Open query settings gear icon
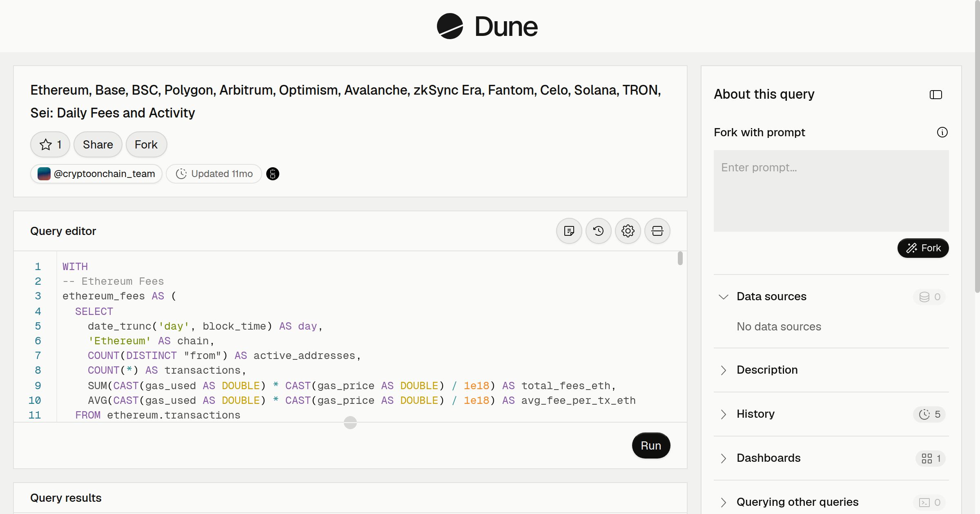Image resolution: width=980 pixels, height=514 pixels. pyautogui.click(x=628, y=231)
